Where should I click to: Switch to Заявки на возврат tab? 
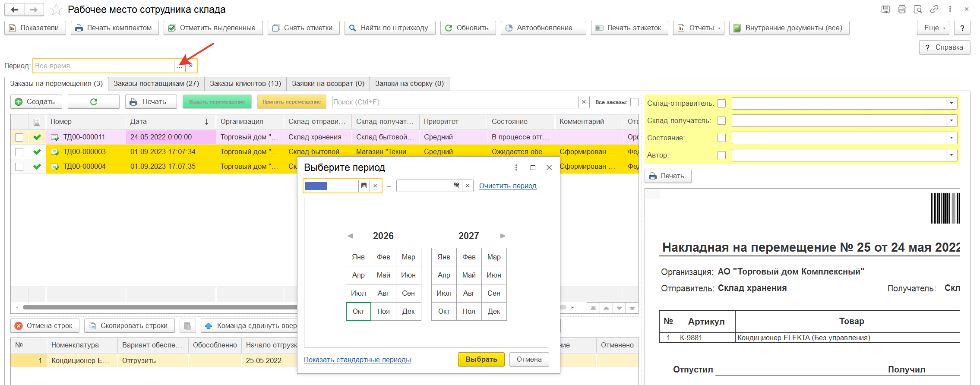point(328,84)
